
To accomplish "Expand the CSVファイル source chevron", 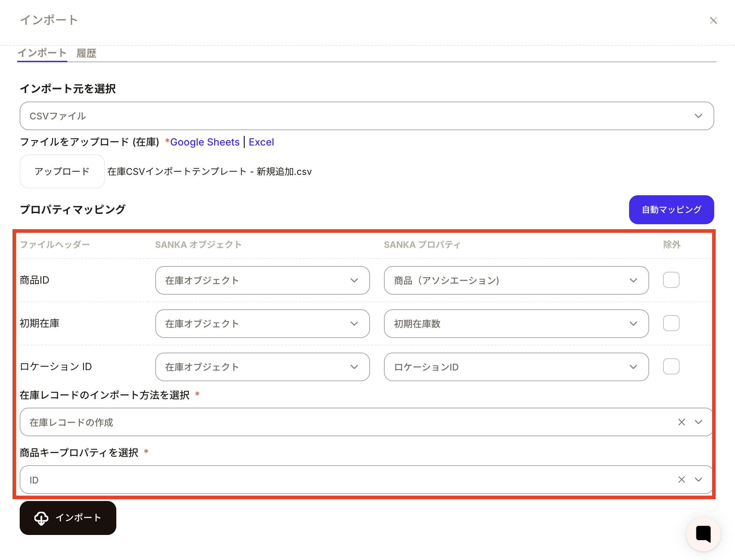I will pos(698,116).
